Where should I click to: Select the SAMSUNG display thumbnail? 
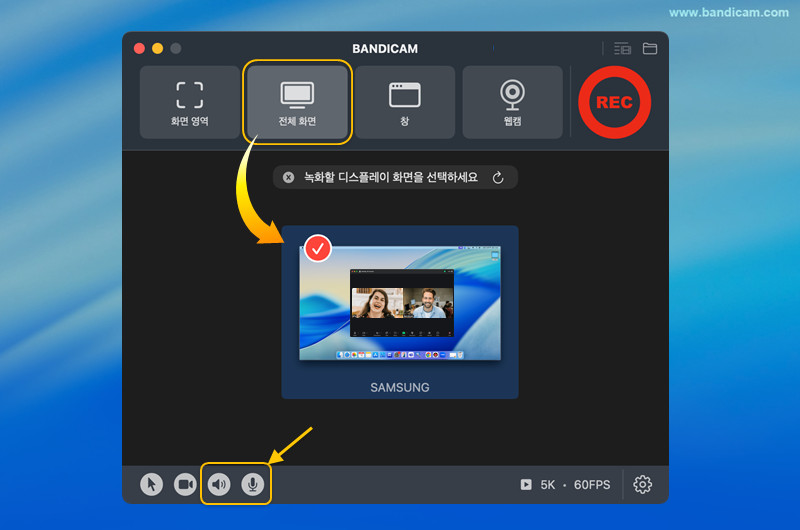click(400, 302)
